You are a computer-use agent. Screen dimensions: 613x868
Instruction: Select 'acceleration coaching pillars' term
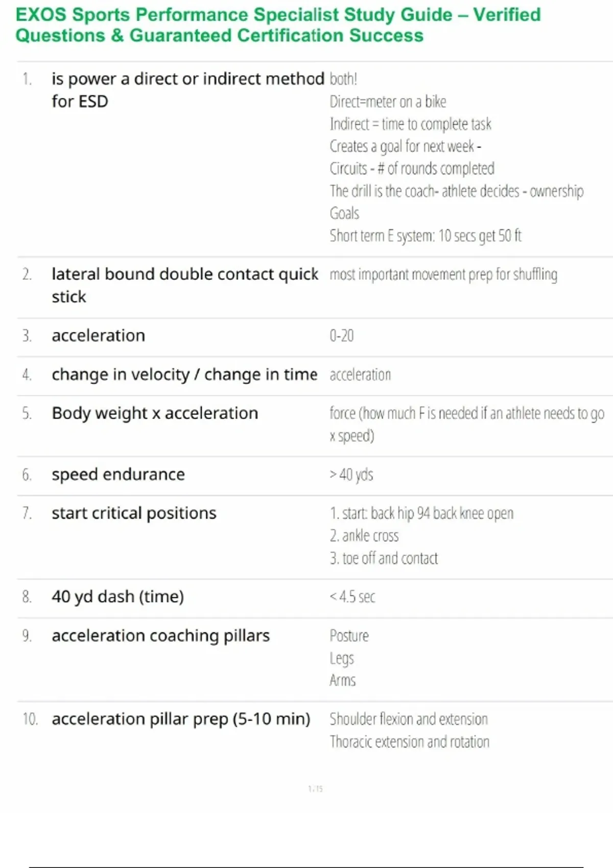[160, 636]
